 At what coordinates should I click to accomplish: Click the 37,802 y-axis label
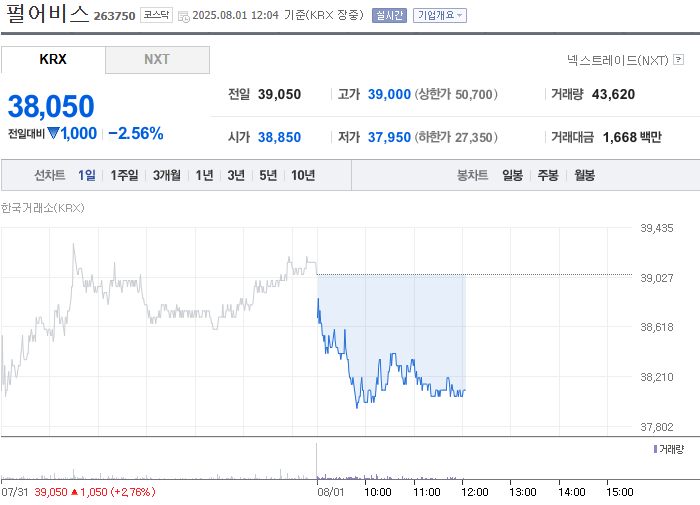(657, 427)
